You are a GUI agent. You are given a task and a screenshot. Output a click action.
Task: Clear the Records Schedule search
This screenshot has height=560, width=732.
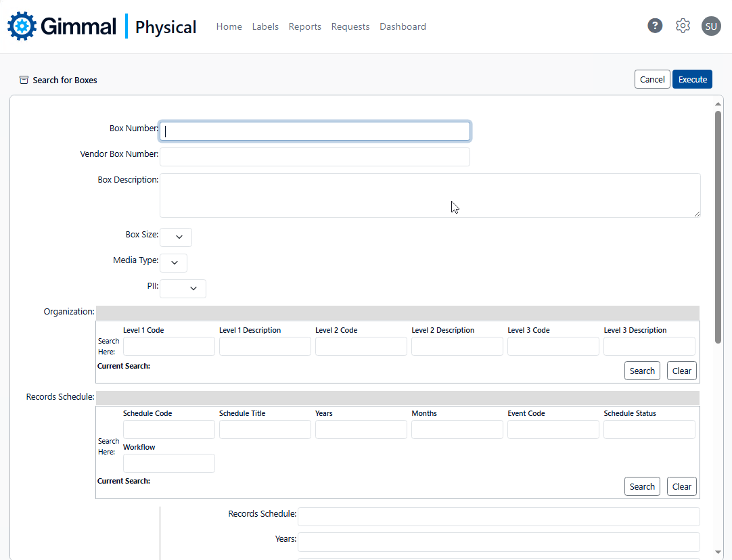(x=681, y=486)
